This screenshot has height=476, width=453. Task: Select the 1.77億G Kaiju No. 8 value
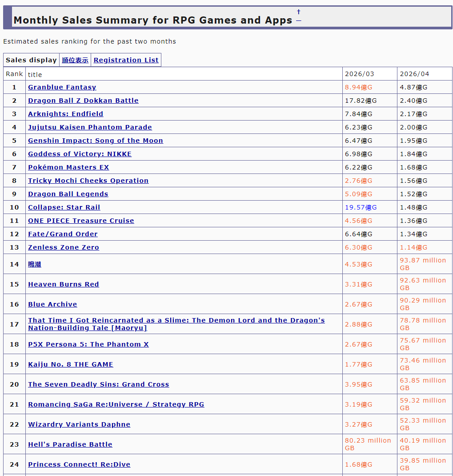[x=358, y=365]
